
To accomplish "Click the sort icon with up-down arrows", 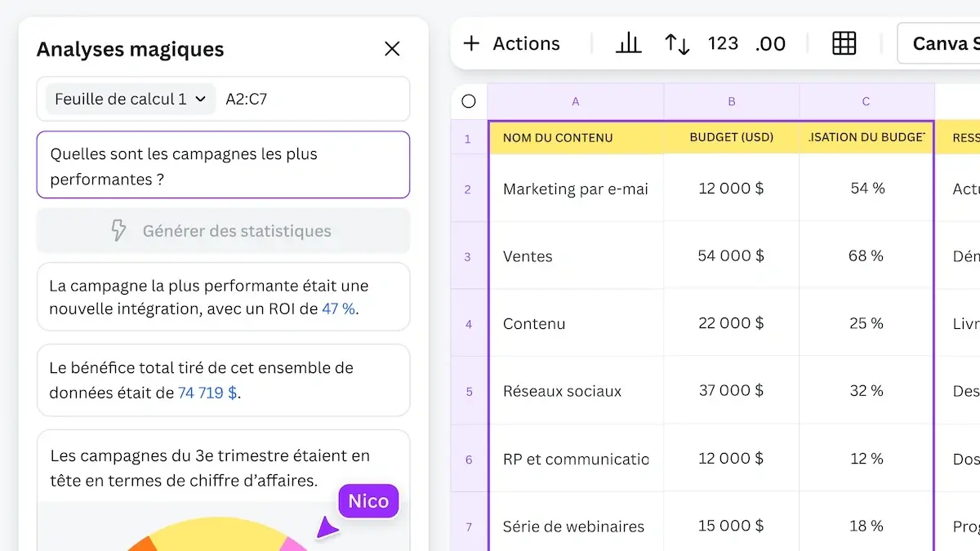I will point(677,43).
